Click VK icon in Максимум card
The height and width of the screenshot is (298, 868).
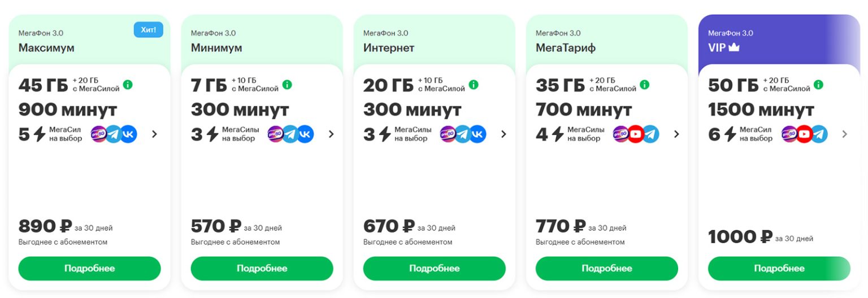tap(128, 134)
